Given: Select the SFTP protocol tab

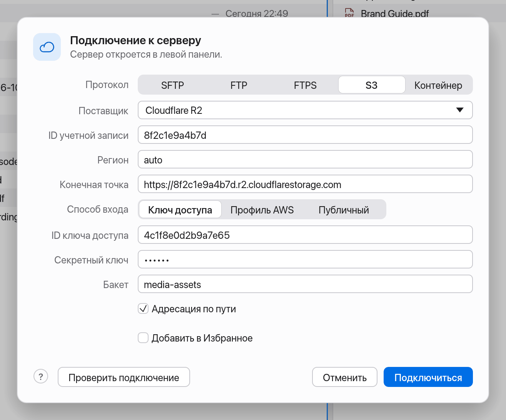Looking at the screenshot, I should [172, 85].
